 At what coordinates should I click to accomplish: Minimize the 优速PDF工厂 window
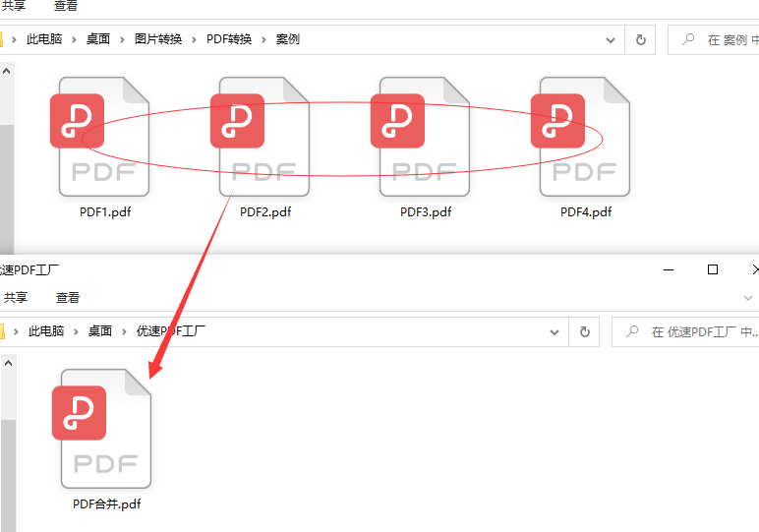(x=669, y=269)
